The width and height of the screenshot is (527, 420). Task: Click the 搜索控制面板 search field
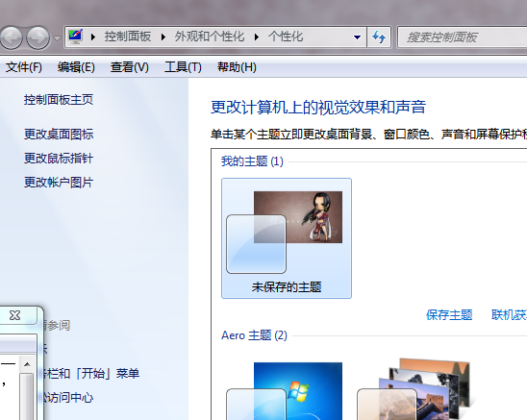pos(463,37)
